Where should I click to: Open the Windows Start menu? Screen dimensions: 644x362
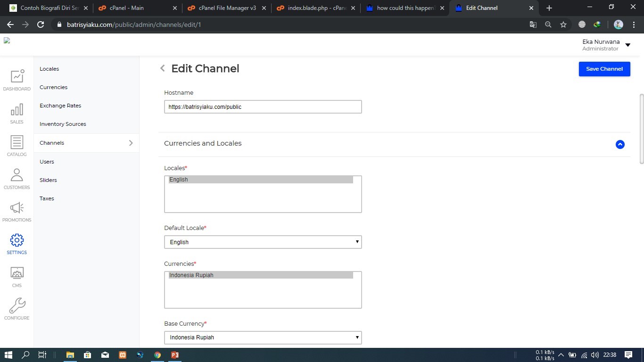[x=8, y=355]
